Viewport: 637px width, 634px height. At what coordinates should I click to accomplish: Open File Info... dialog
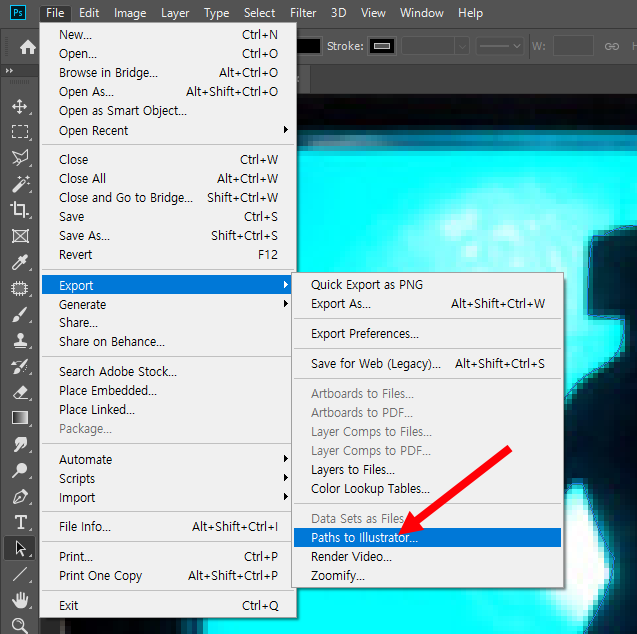[167, 526]
